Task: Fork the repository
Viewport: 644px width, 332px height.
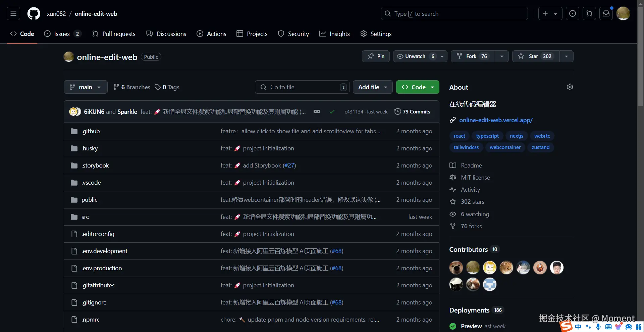Action: coord(473,56)
